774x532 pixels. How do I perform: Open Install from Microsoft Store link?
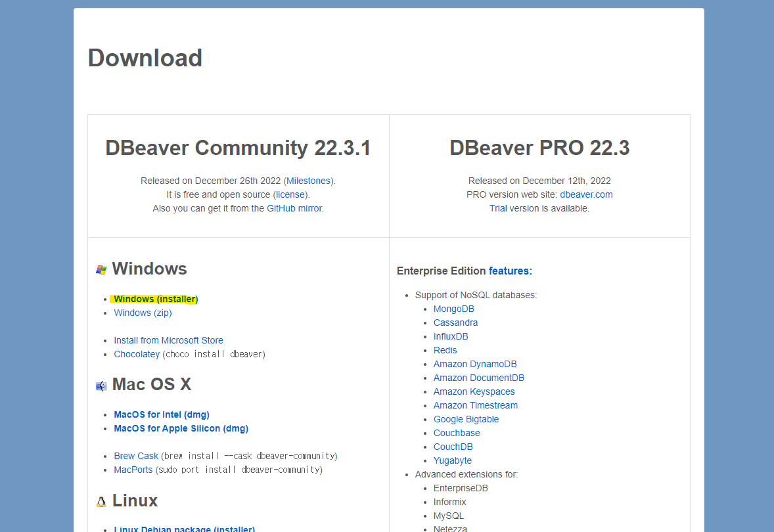(168, 340)
